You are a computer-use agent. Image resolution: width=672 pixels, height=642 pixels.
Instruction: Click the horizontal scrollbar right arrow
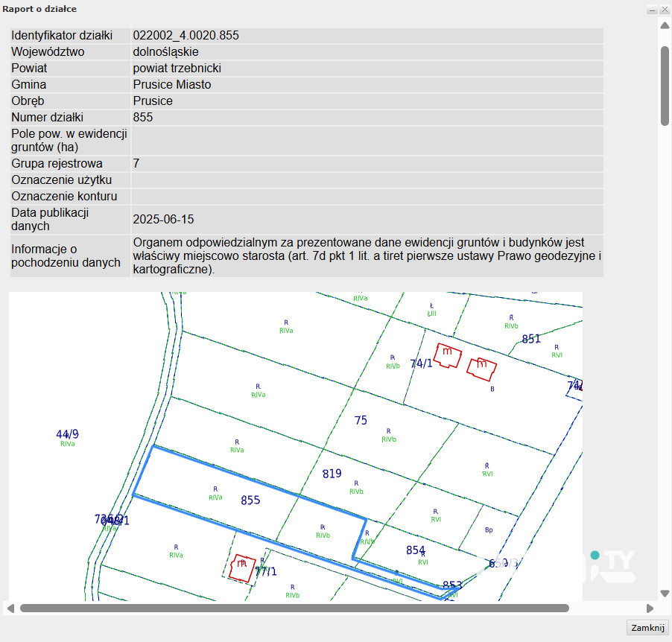click(x=650, y=608)
